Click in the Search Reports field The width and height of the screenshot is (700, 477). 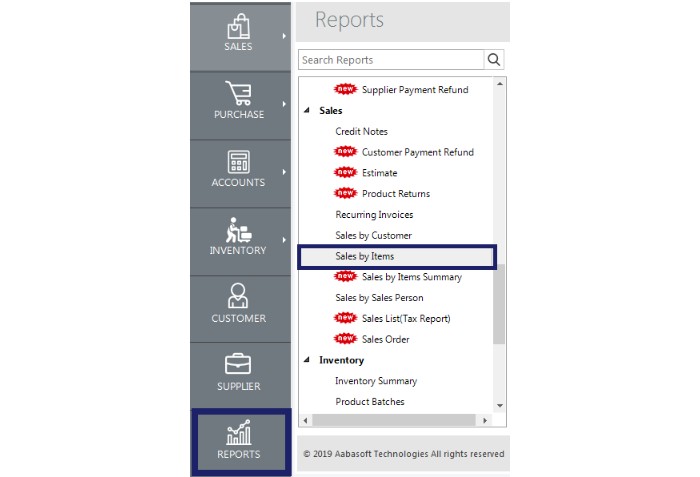pyautogui.click(x=391, y=59)
